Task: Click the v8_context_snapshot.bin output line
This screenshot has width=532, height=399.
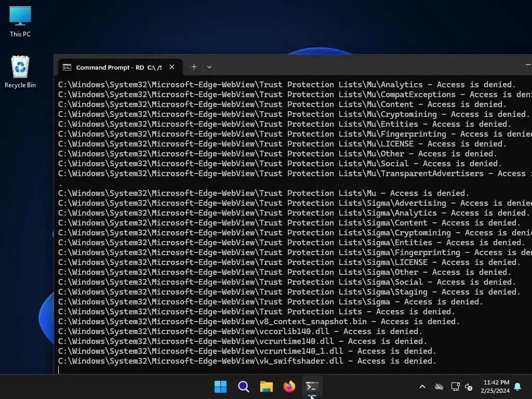Action: point(259,322)
